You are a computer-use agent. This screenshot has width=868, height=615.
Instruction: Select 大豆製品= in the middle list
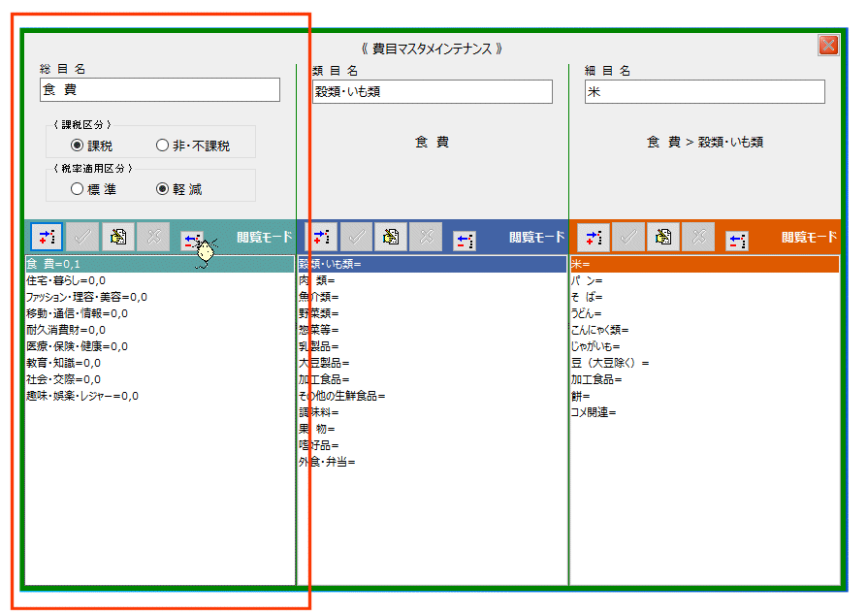(433, 363)
